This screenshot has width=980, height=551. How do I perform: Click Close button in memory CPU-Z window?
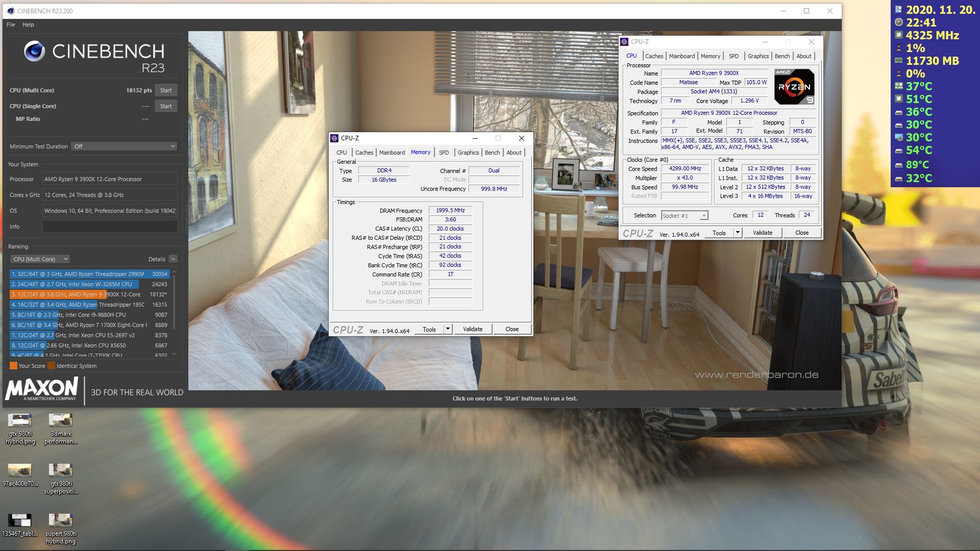pyautogui.click(x=512, y=330)
